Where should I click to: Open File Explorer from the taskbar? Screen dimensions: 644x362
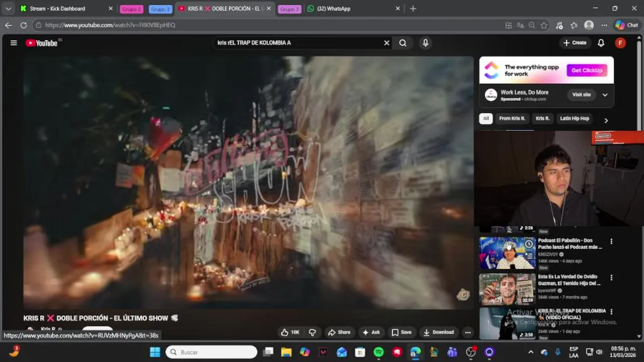click(x=286, y=352)
